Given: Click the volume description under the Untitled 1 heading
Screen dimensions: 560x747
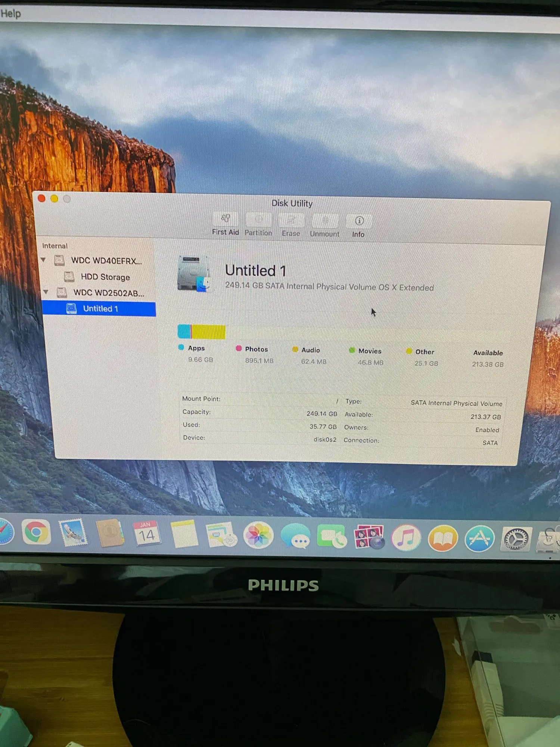Looking at the screenshot, I should (329, 286).
